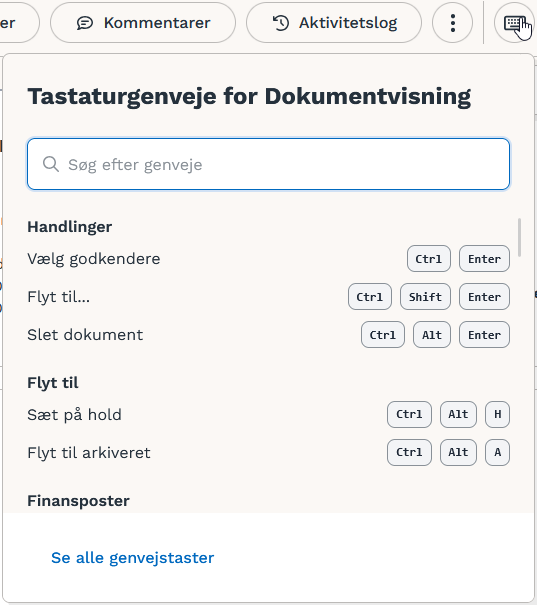Open the three-dot more options menu

coord(453,23)
